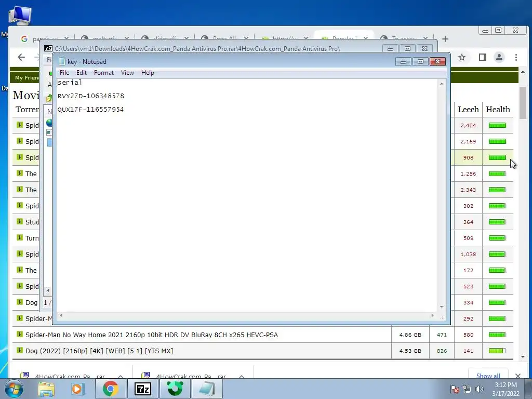
Task: Click the browser page scroll up arrow
Action: [x=523, y=72]
